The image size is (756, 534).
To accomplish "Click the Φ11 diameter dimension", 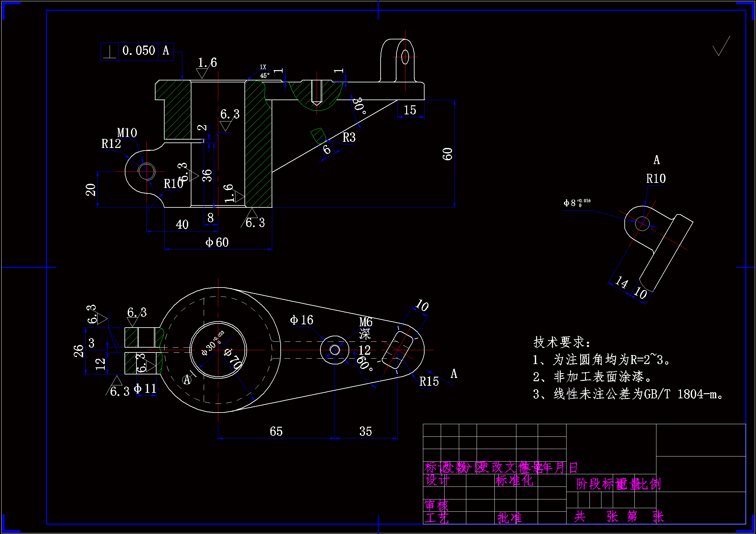I will click(x=145, y=389).
